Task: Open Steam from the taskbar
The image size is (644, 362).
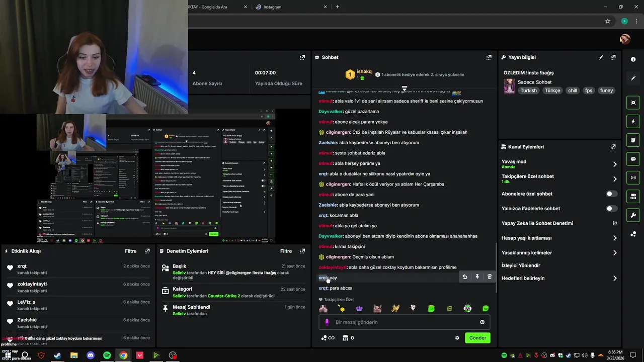Action: coord(57,355)
